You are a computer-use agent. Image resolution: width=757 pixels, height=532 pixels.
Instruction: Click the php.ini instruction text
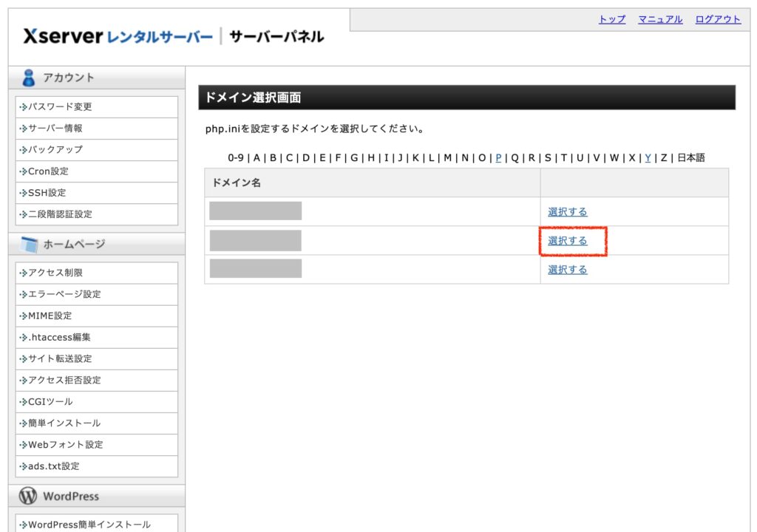click(315, 129)
